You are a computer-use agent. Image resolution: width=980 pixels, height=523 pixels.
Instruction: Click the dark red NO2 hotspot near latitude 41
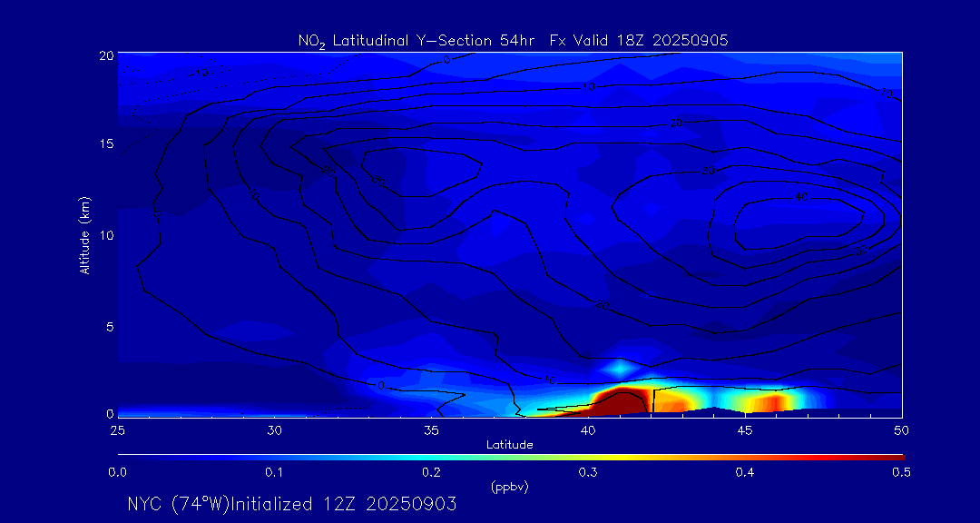click(618, 401)
